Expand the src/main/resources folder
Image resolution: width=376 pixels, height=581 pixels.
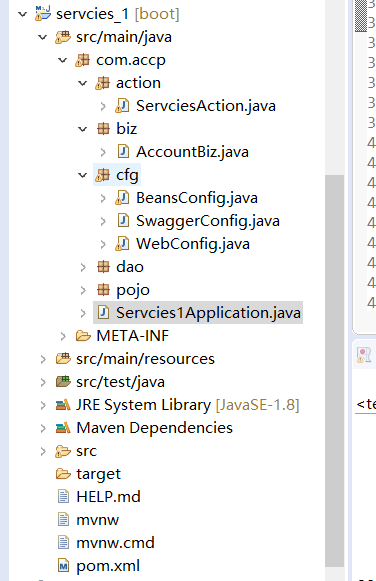43,359
